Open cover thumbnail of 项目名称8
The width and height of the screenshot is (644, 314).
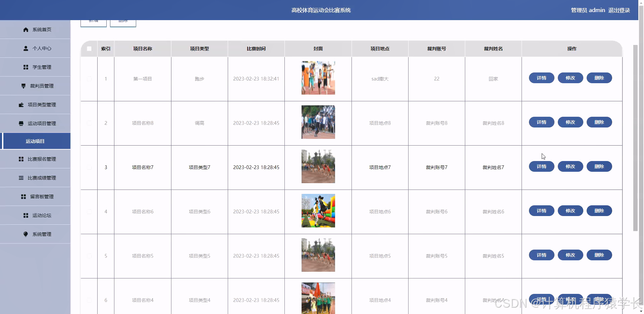coord(318,122)
